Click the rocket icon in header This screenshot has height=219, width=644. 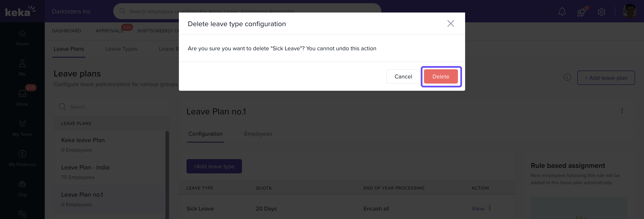pyautogui.click(x=581, y=11)
